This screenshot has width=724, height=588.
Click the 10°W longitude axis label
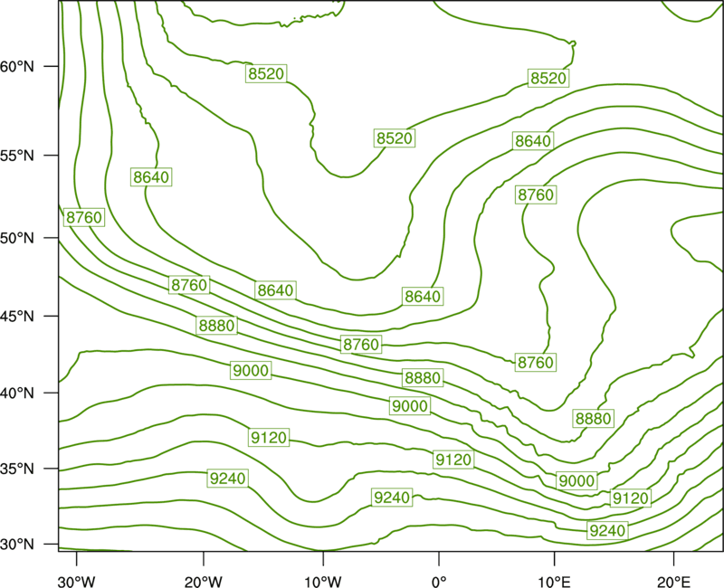(323, 582)
